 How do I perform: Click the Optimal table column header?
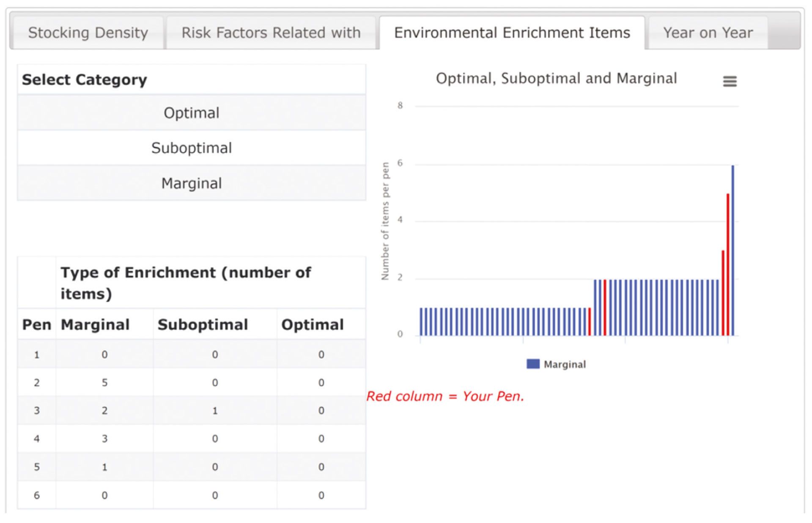point(313,325)
